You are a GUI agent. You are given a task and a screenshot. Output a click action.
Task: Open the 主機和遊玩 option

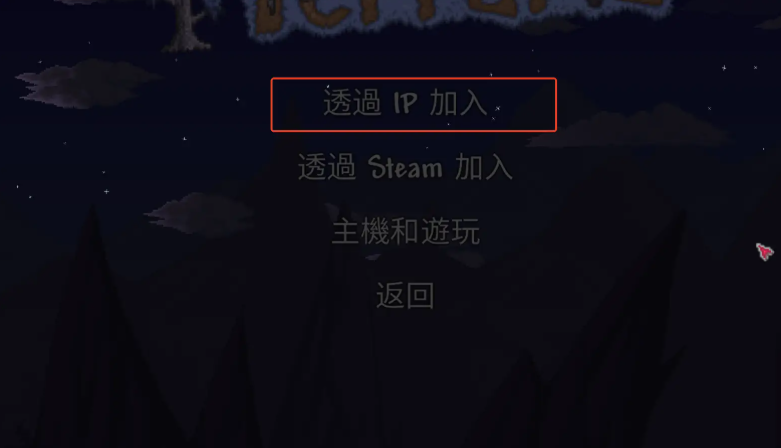pos(406,232)
